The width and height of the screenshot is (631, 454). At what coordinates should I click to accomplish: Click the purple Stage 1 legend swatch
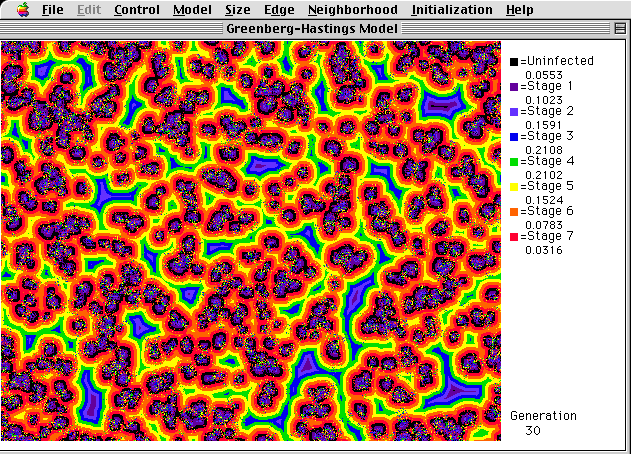514,87
